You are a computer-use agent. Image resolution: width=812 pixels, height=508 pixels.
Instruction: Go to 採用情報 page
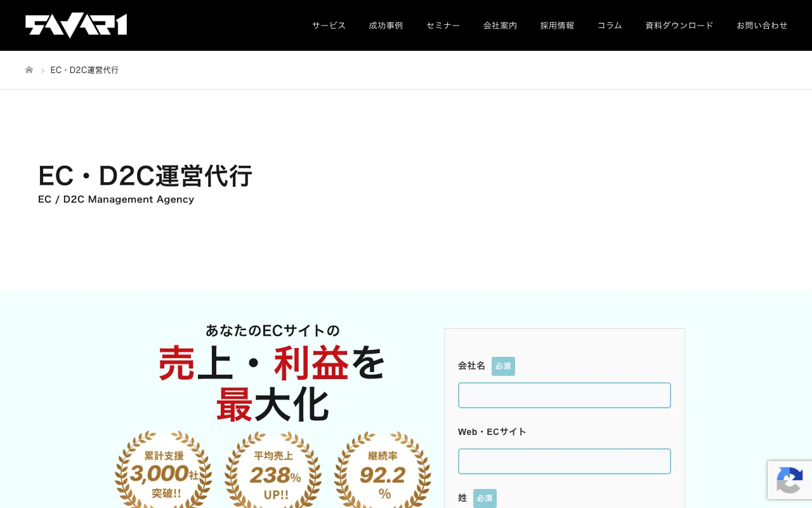tap(557, 25)
